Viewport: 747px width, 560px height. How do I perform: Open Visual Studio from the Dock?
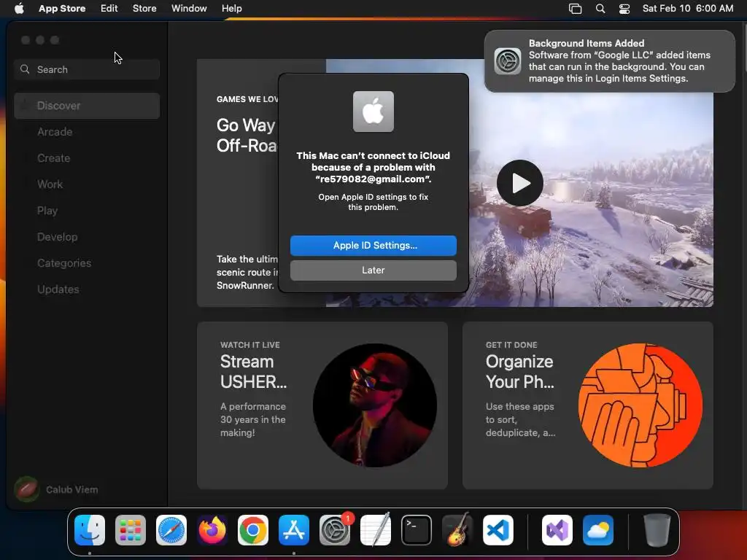coord(557,530)
